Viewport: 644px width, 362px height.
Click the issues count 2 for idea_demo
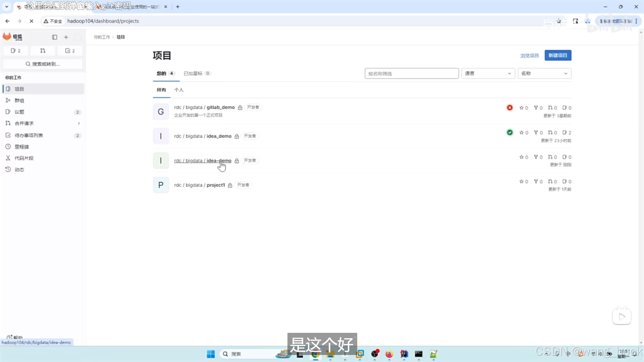click(x=567, y=132)
